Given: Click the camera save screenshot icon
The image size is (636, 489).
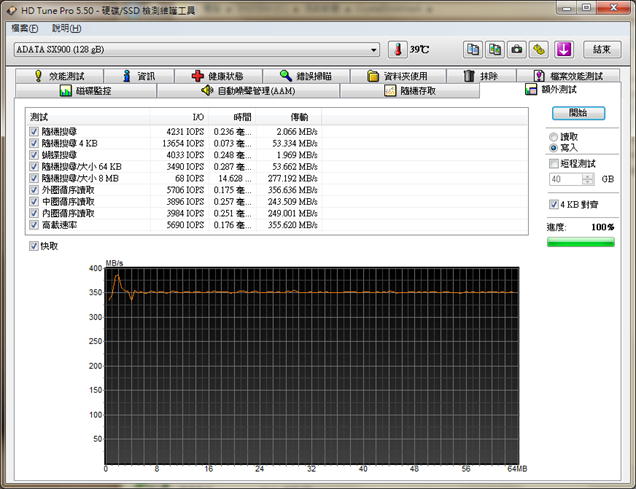Looking at the screenshot, I should [516, 49].
